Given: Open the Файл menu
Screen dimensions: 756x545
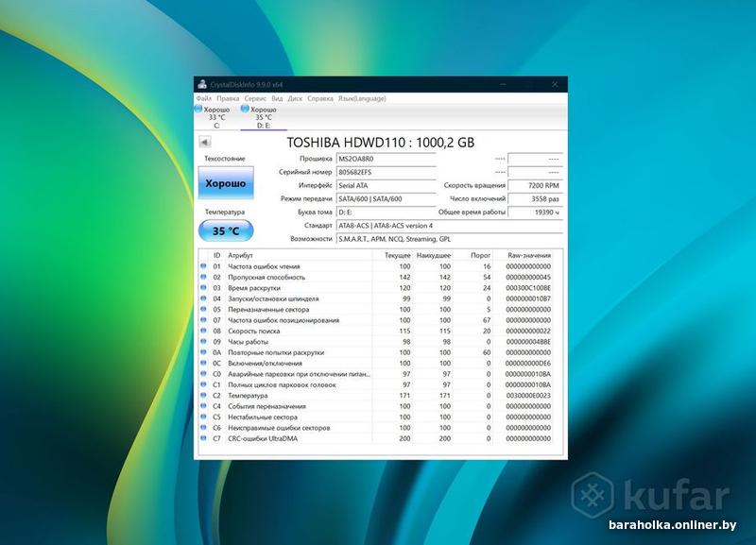Looking at the screenshot, I should pyautogui.click(x=204, y=98).
